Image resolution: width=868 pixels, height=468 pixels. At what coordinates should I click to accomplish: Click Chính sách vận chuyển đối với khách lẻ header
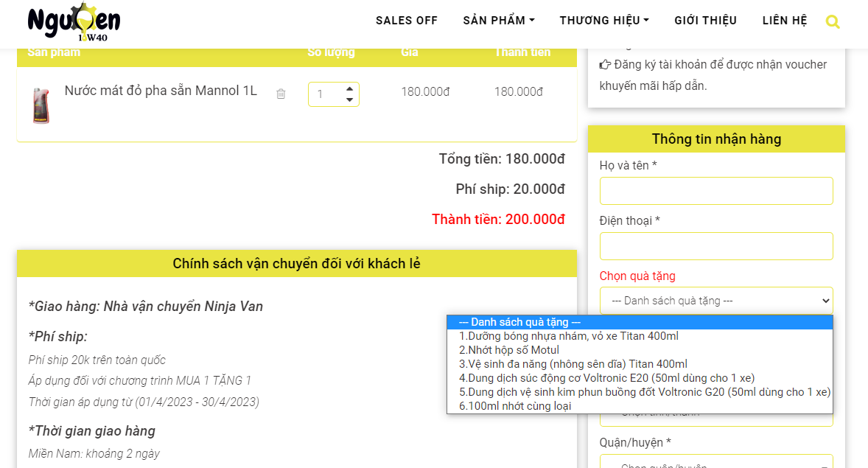(x=297, y=264)
